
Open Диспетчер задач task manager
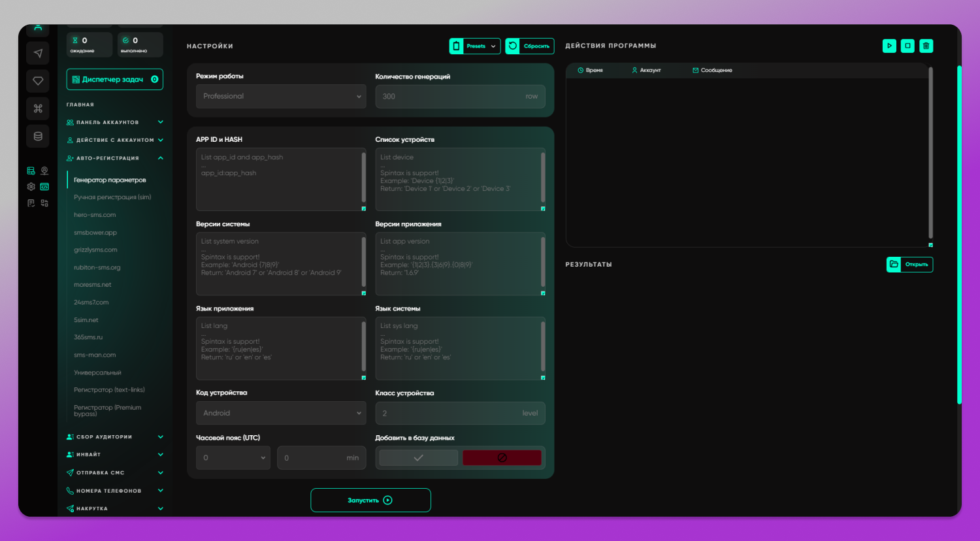pos(114,79)
